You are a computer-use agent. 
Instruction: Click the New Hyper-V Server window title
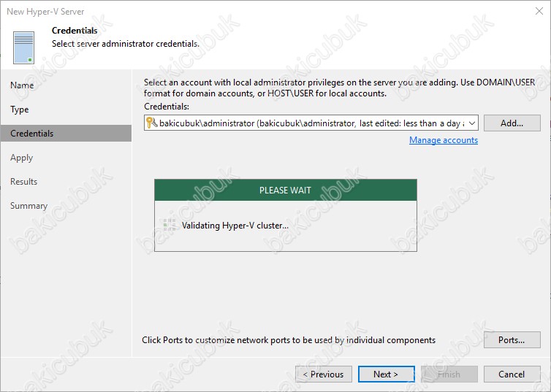pos(45,12)
